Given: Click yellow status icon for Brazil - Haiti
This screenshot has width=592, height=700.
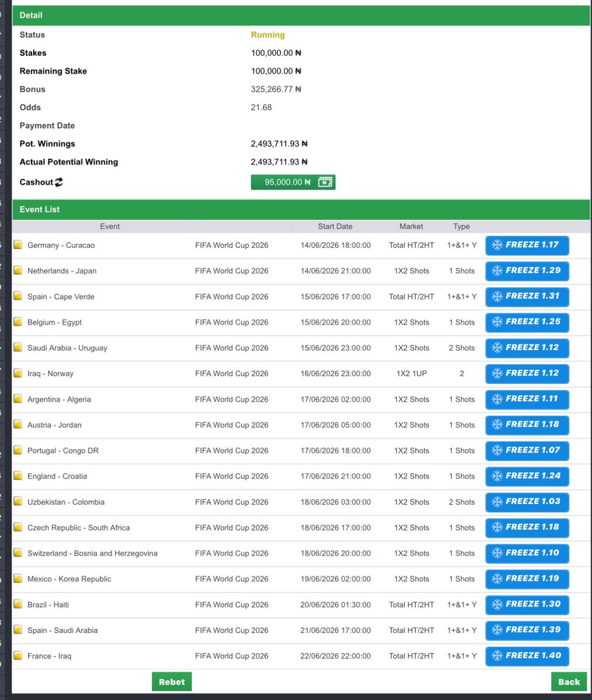Looking at the screenshot, I should pyautogui.click(x=18, y=604).
